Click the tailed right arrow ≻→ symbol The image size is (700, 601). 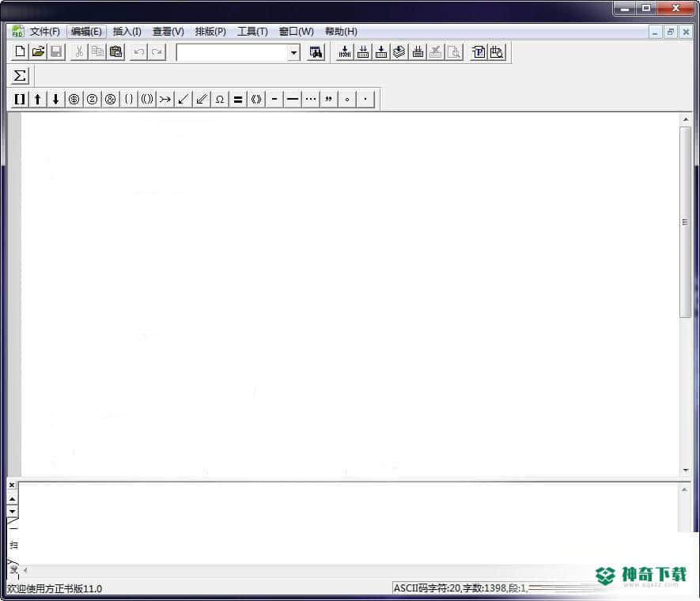coord(165,99)
